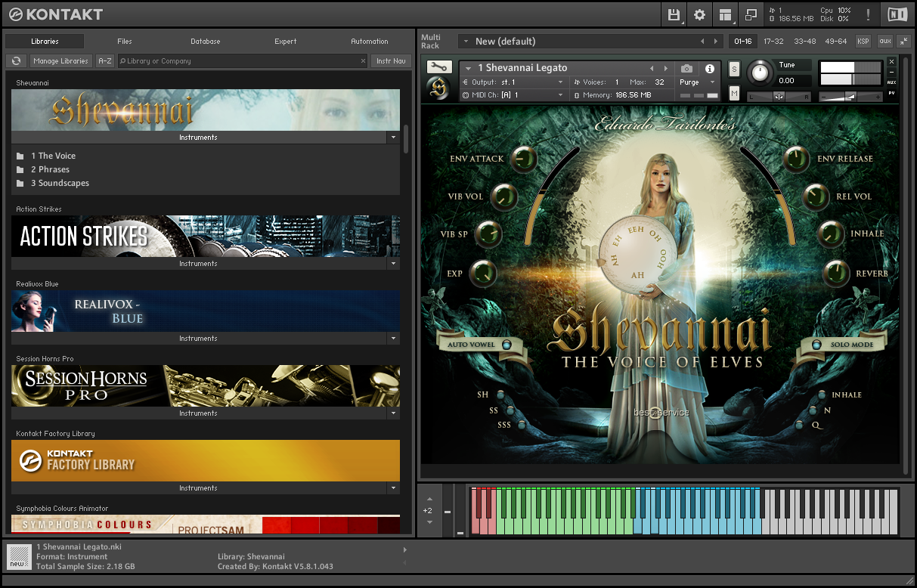Switch to the Expert tab
The image size is (917, 588).
pyautogui.click(x=286, y=42)
